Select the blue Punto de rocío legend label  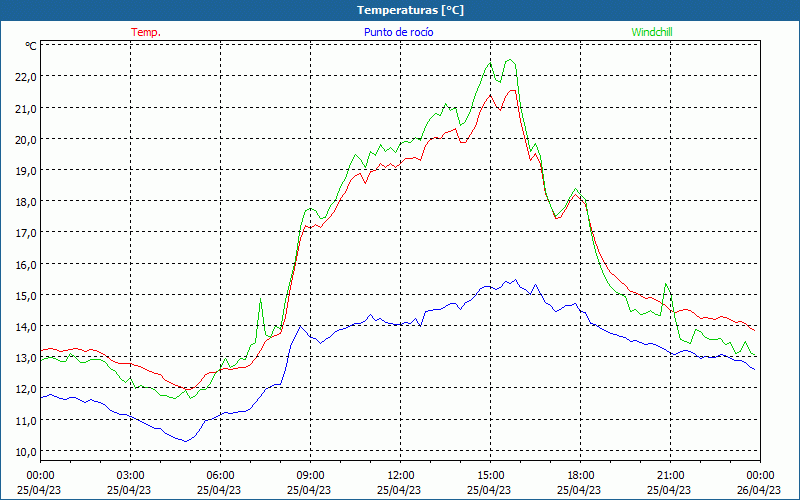(398, 32)
